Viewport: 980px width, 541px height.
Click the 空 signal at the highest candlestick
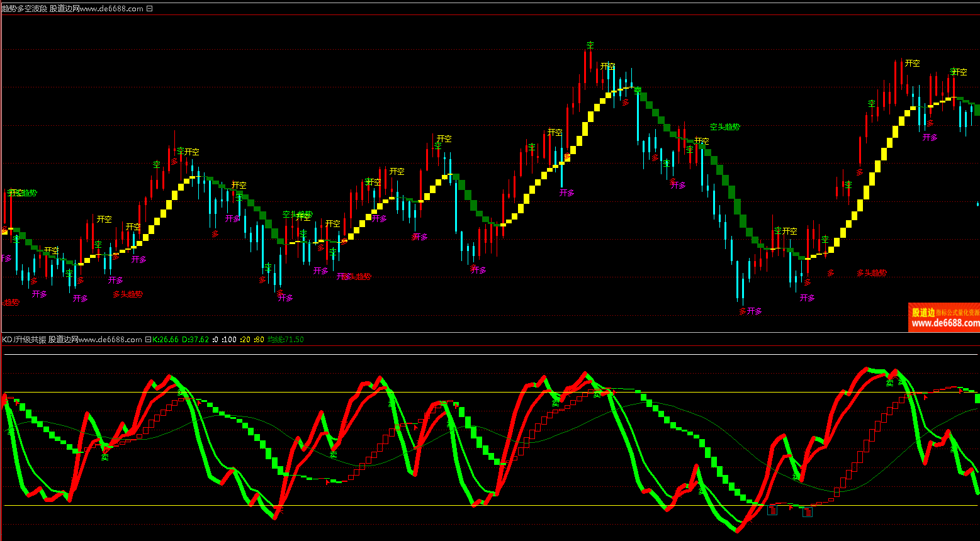[x=590, y=45]
